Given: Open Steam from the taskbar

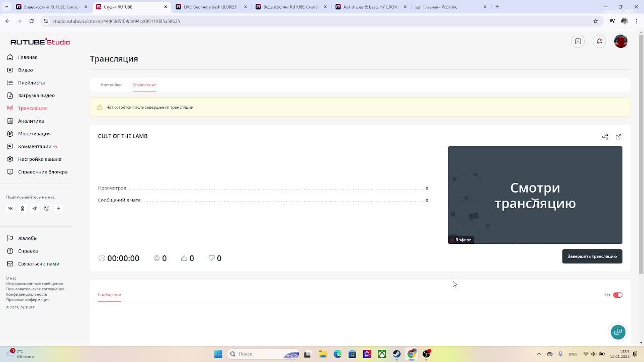Looking at the screenshot, I should 397,354.
